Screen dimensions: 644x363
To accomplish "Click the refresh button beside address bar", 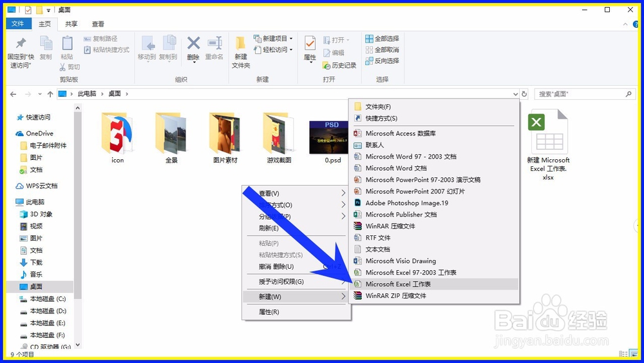I will tap(524, 93).
